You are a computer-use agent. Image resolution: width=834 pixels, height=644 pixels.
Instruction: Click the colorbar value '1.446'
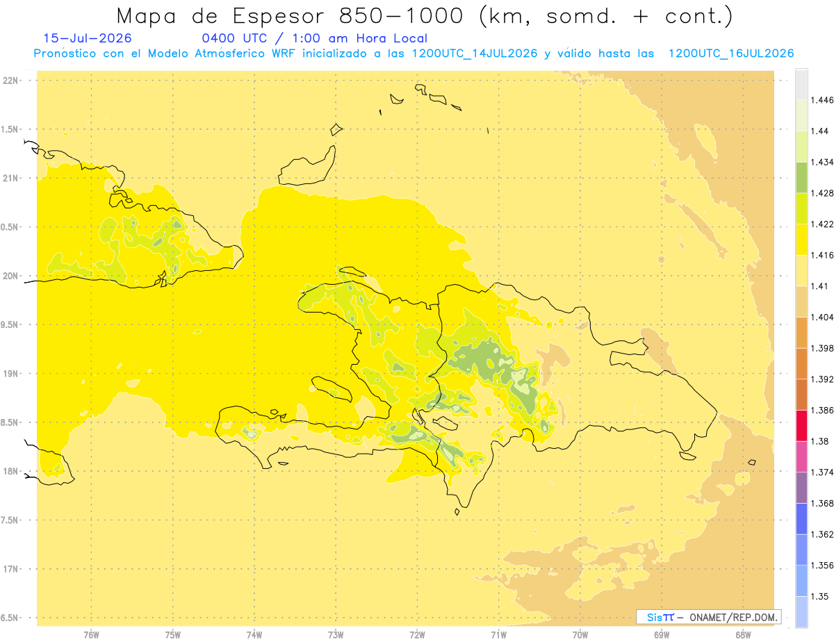tap(822, 100)
